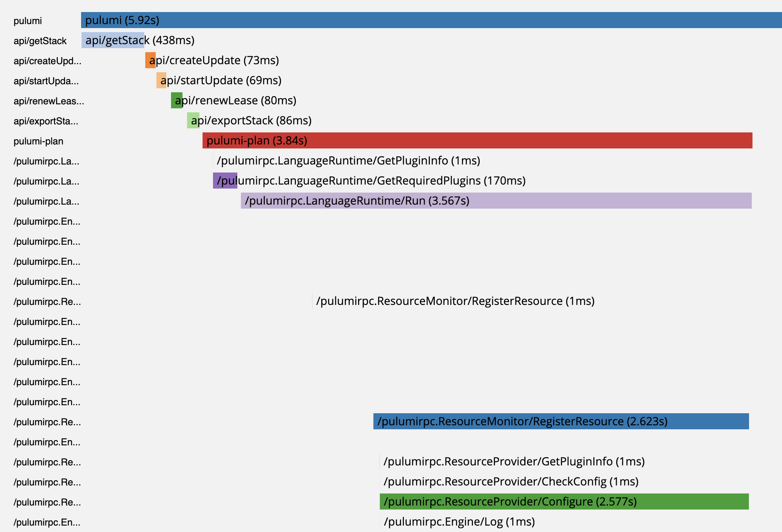Click the LanguageRuntime/GetRequiredPlugins purple span
The image size is (782, 532).
pyautogui.click(x=225, y=181)
